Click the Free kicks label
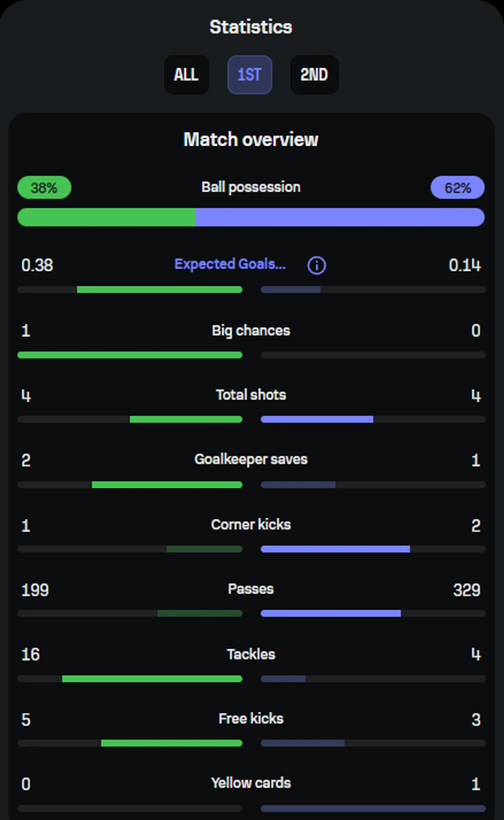 pyautogui.click(x=251, y=718)
